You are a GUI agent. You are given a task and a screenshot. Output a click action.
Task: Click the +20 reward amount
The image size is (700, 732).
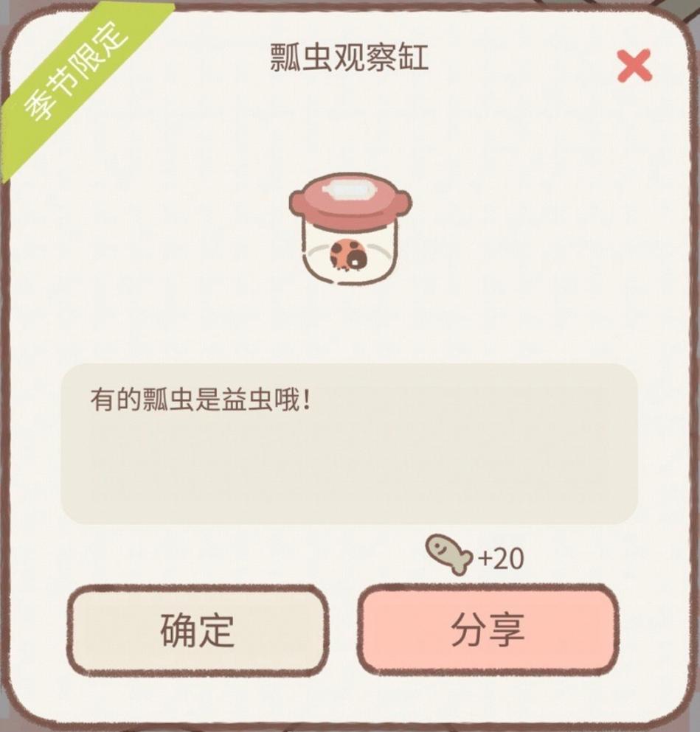click(501, 558)
